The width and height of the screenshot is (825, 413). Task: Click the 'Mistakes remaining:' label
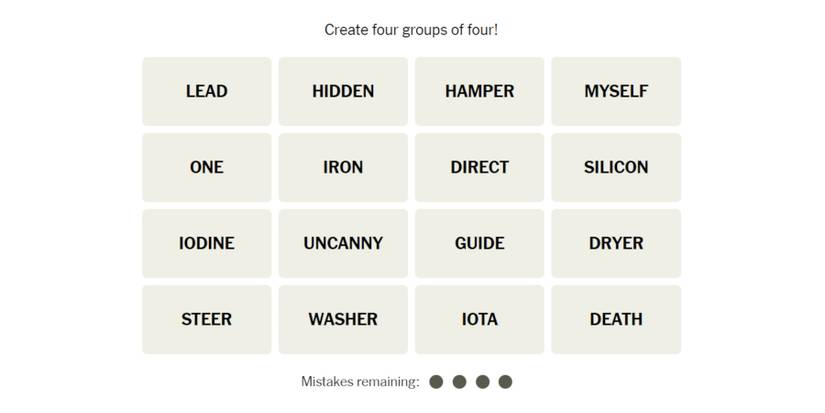[x=360, y=381]
